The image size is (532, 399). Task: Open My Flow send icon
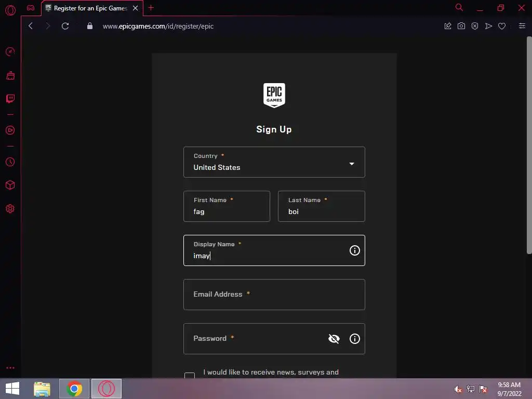point(488,26)
